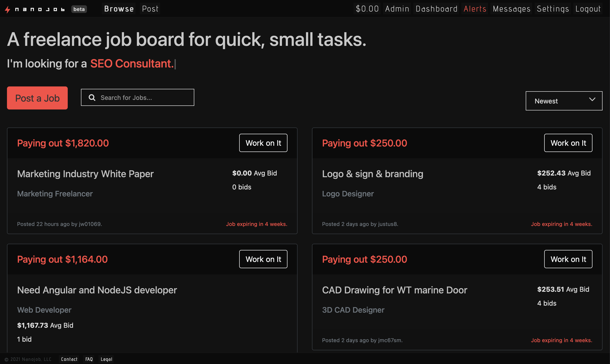The image size is (610, 364).
Task: Click the $0.00 balance in navbar
Action: (367, 9)
